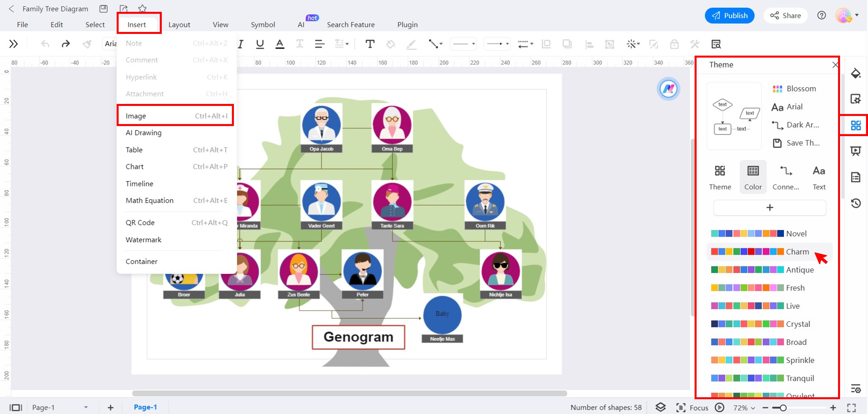Apply the Charm color scheme
This screenshot has height=414, width=868.
[769, 252]
